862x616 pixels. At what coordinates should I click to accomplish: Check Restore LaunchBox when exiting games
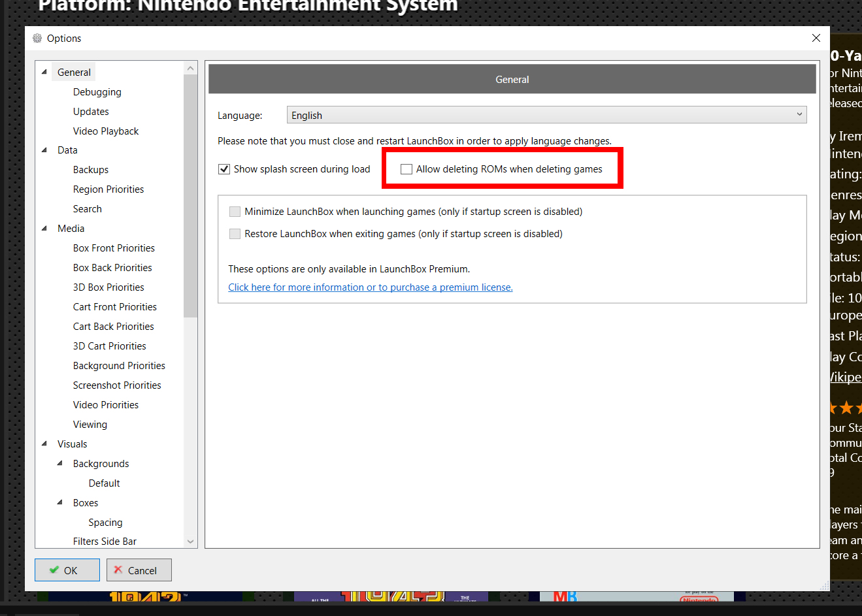click(x=235, y=234)
